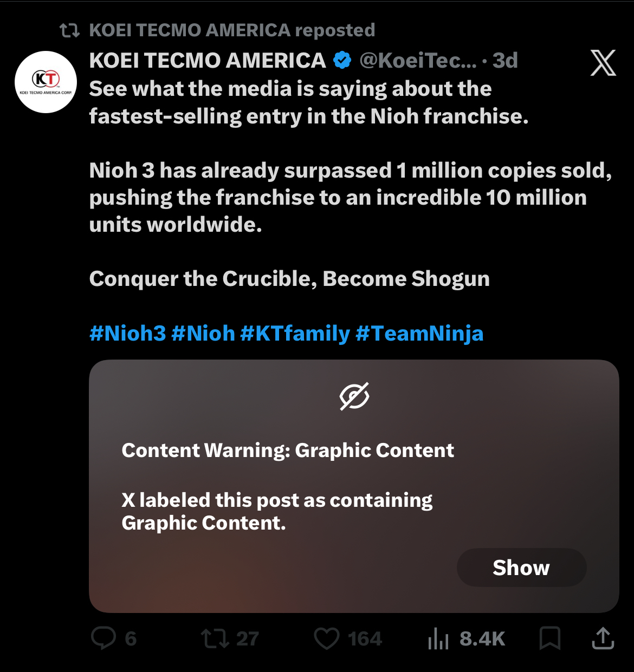Image resolution: width=634 pixels, height=672 pixels.
Task: Open the #Nioh hashtag link
Action: coord(203,334)
